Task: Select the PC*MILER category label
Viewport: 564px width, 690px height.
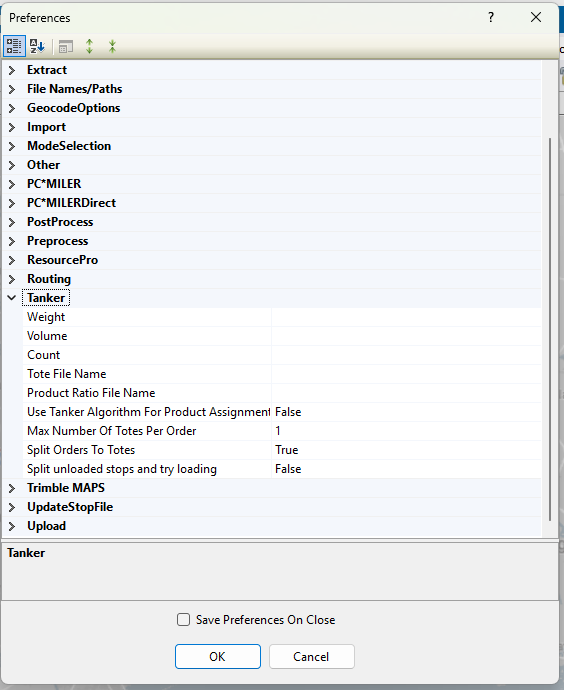Action: 54,184
